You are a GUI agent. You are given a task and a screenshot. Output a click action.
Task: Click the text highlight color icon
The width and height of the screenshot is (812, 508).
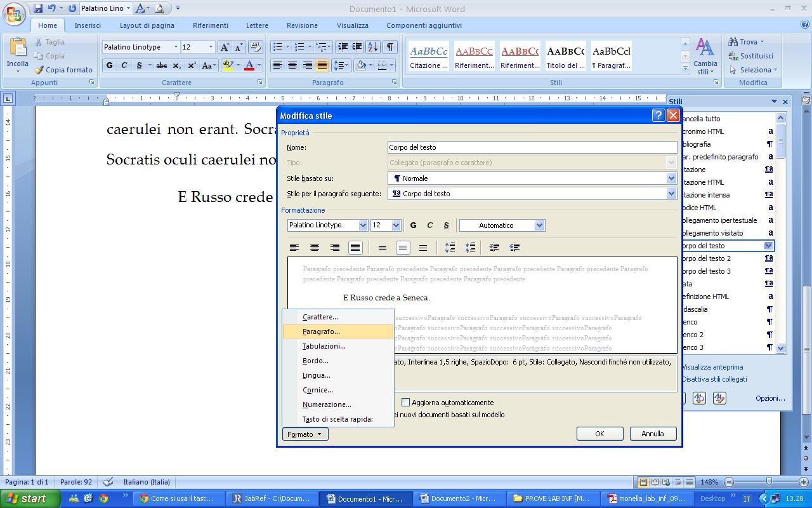[x=227, y=65]
